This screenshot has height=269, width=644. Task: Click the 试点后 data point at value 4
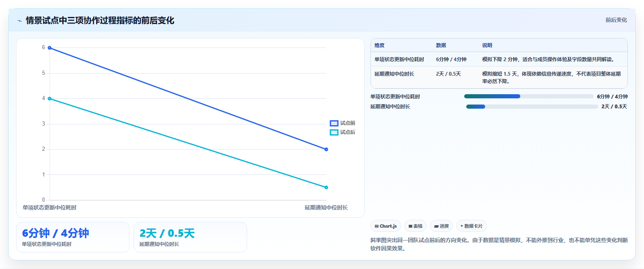50,99
